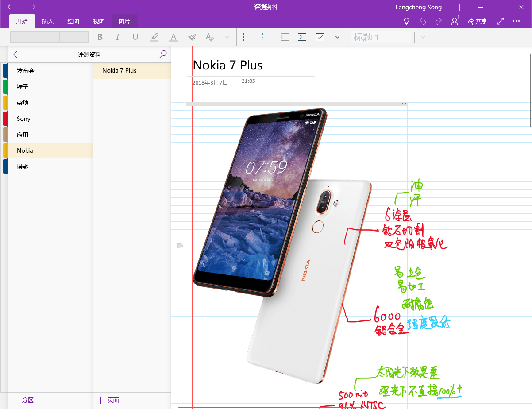Clear all text formatting

pyautogui.click(x=210, y=37)
